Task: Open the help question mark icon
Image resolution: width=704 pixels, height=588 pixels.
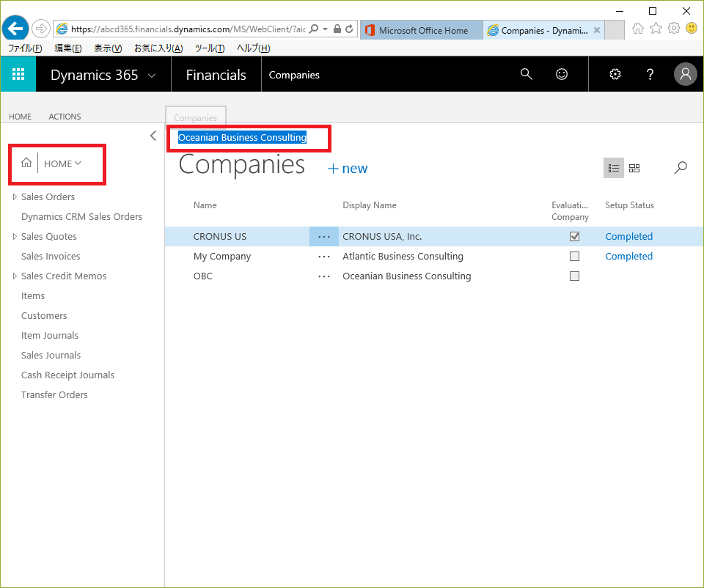Action: (650, 74)
